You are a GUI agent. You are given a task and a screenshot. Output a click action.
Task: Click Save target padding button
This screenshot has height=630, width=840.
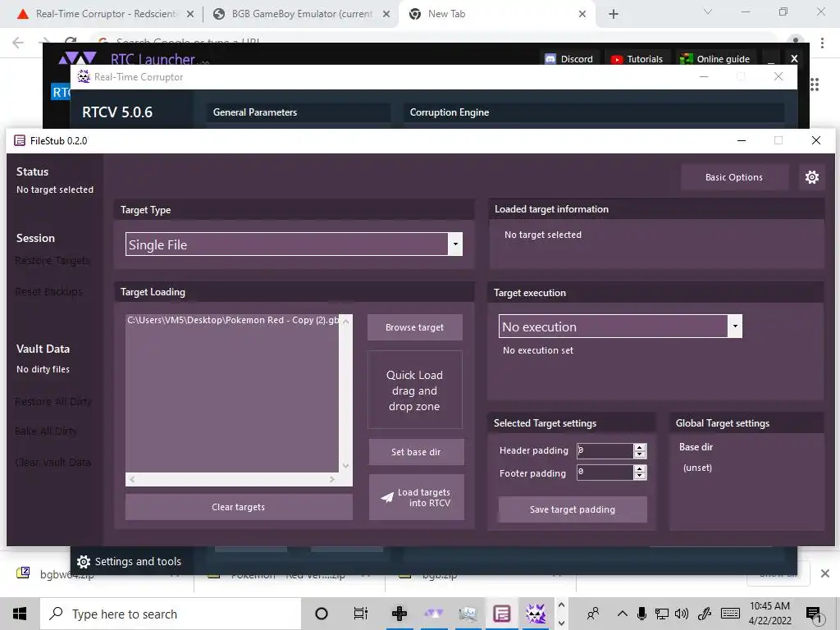tap(573, 509)
